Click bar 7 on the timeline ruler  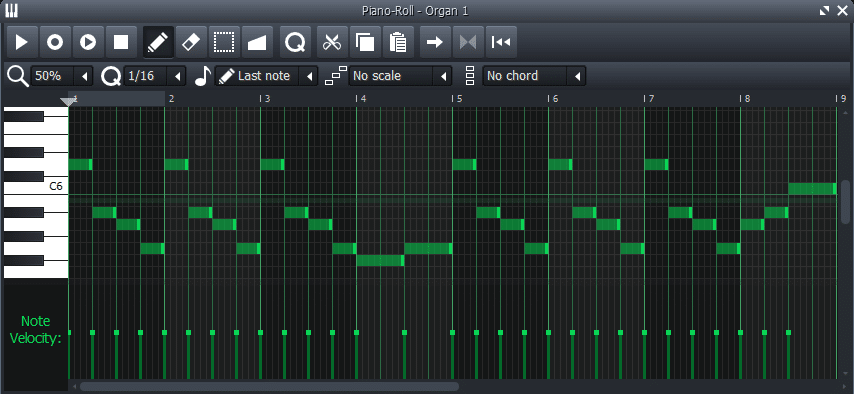(649, 99)
